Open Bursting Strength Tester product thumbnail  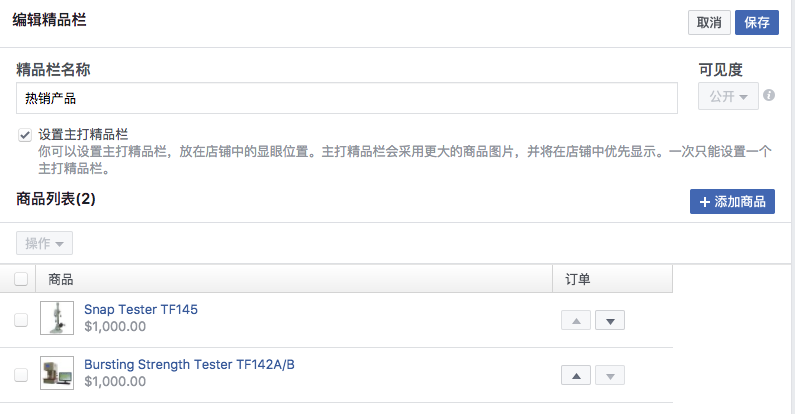57,373
